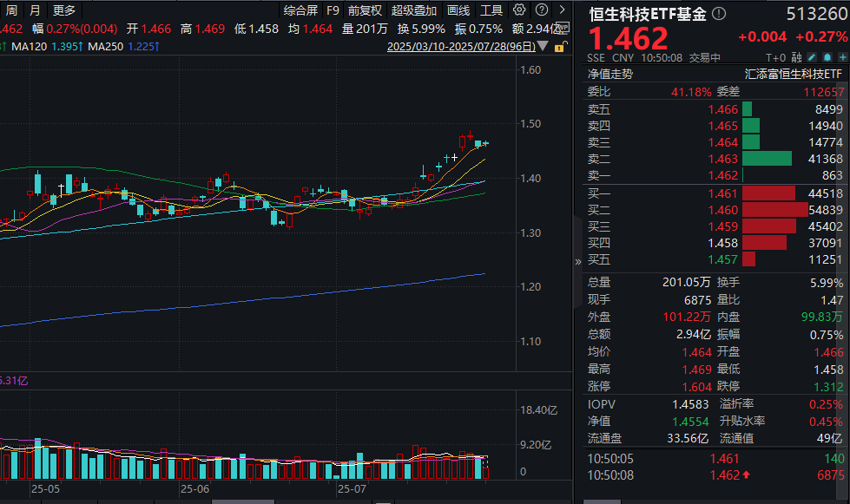
Task: Click the 综合屏 button
Action: tap(300, 10)
